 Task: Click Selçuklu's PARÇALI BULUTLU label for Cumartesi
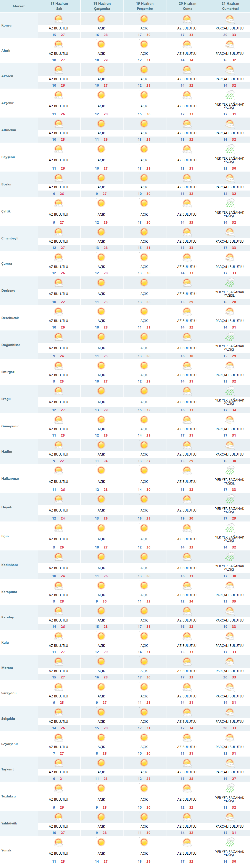tap(230, 722)
